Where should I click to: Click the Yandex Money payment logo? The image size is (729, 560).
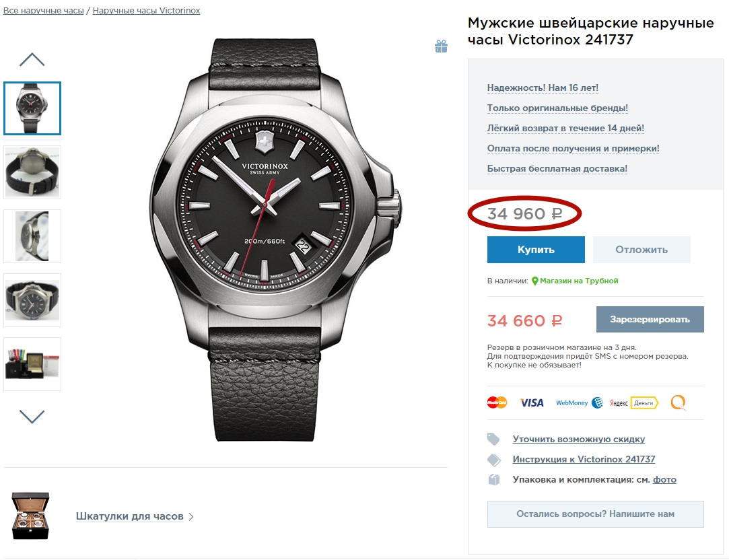tap(633, 403)
